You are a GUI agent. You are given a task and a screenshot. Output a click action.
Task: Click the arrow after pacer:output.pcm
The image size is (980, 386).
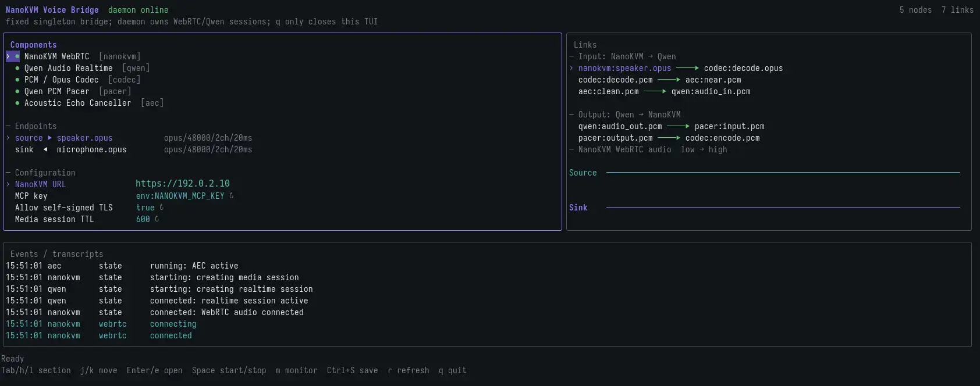[669, 138]
